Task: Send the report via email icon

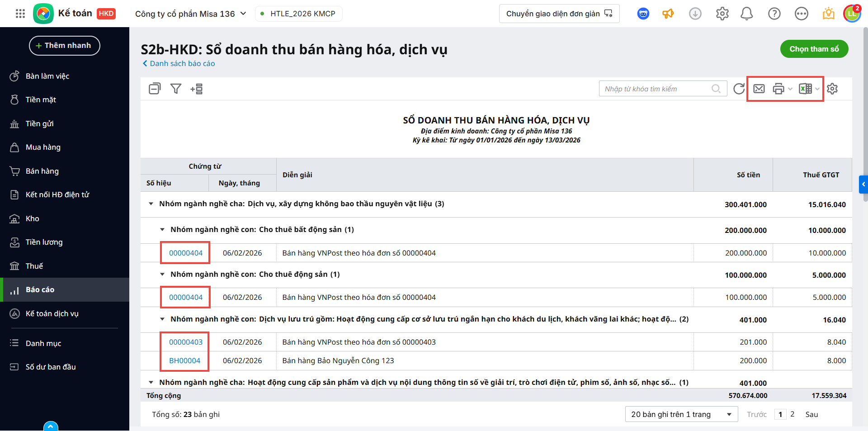Action: click(759, 89)
